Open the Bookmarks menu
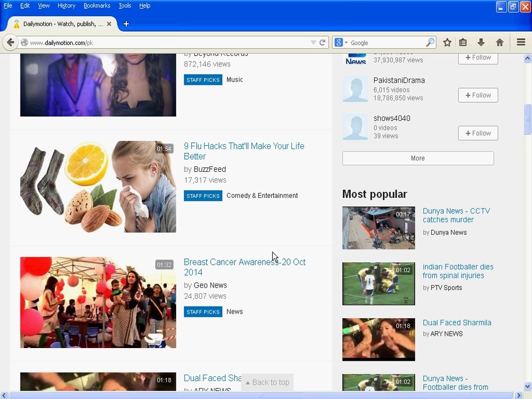The height and width of the screenshot is (399, 532). (96, 6)
